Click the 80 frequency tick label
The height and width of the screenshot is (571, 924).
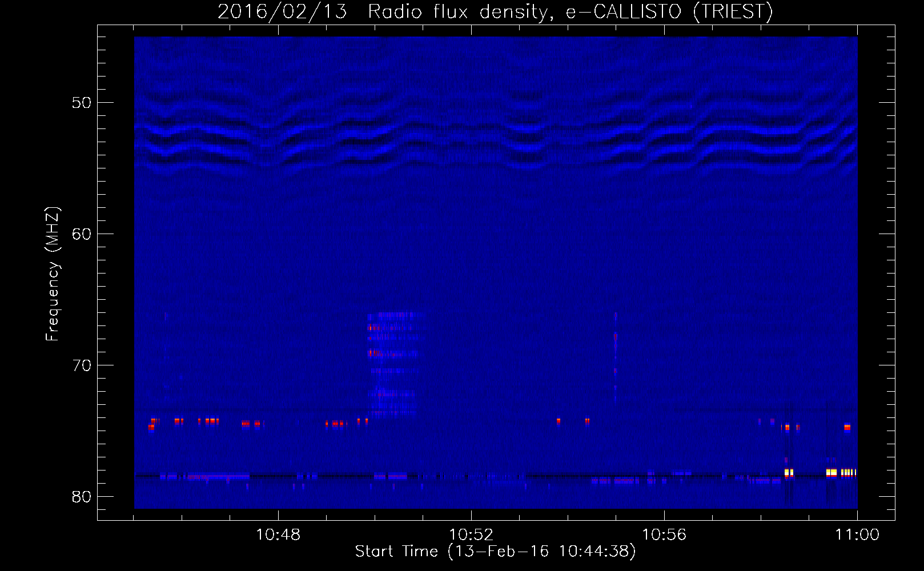coord(82,497)
